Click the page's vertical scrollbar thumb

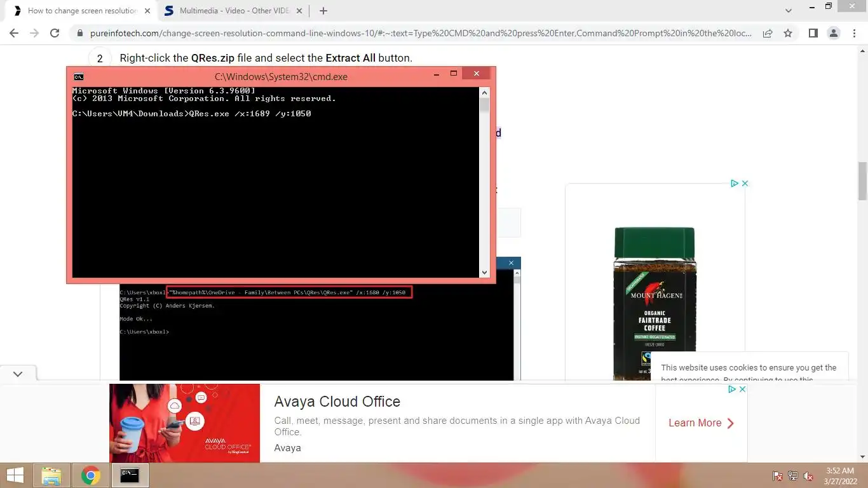[x=862, y=182]
